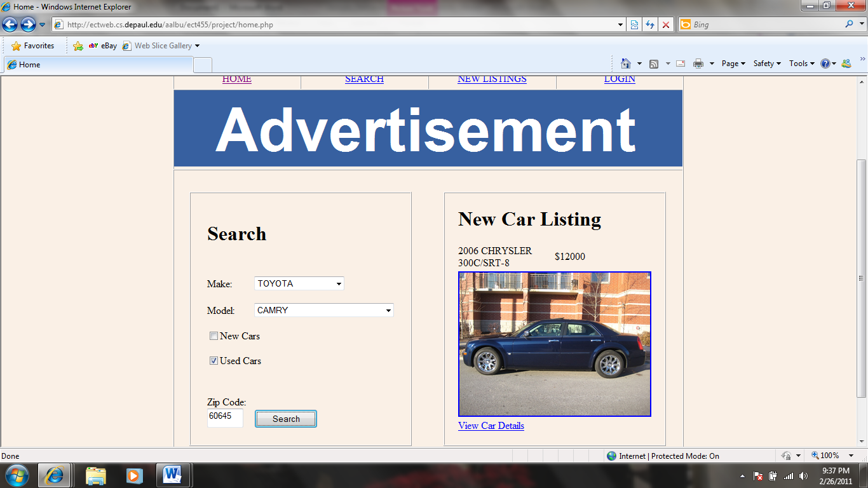868x488 pixels.
Task: Click the blue Chrysler car photo
Action: tap(555, 344)
